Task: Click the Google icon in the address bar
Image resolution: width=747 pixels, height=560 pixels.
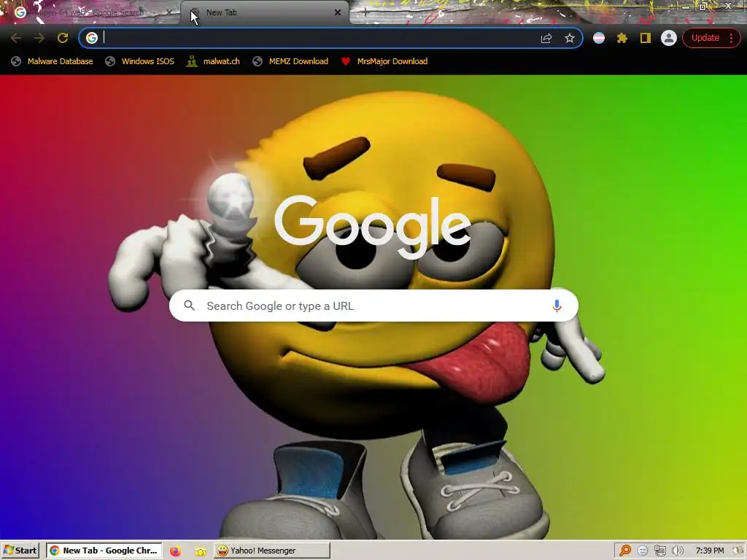Action: 92,38
